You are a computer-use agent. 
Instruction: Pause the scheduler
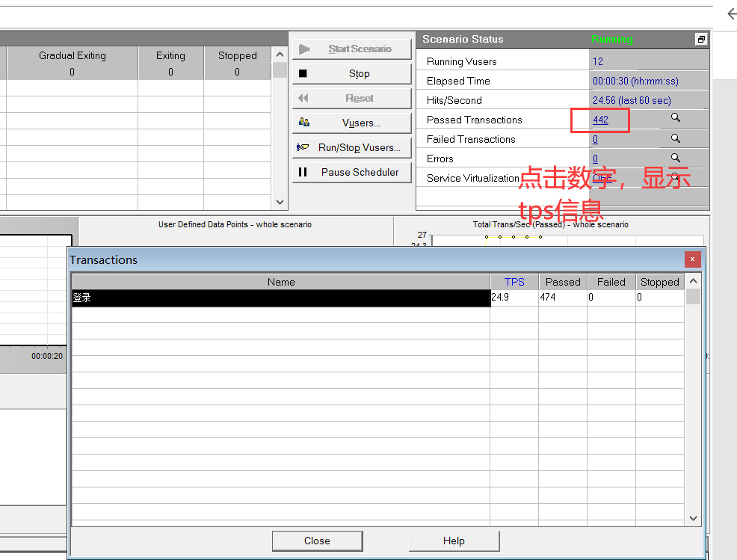[x=352, y=172]
